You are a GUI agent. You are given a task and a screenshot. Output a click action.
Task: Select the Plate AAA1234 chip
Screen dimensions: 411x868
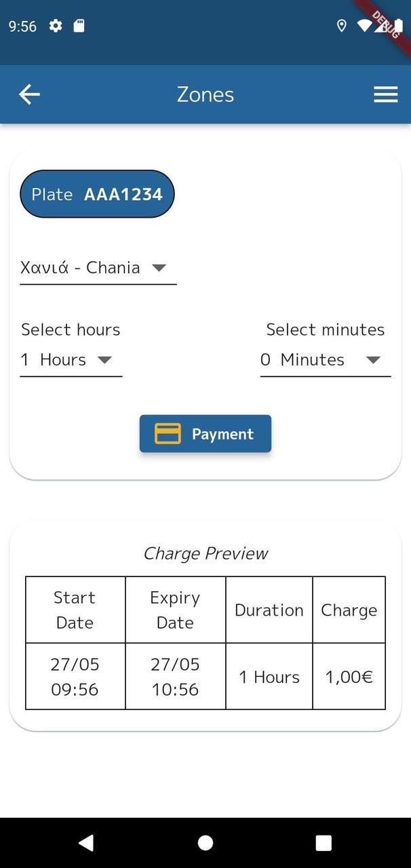click(x=97, y=194)
